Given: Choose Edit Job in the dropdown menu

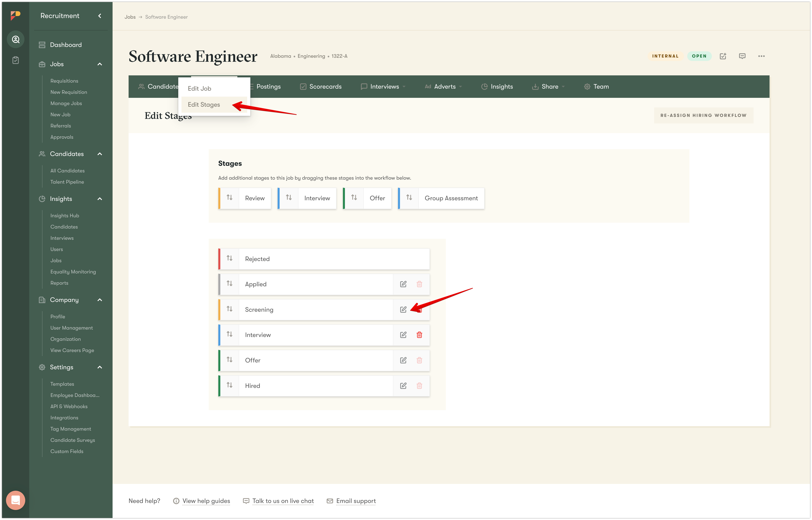Looking at the screenshot, I should pos(199,88).
